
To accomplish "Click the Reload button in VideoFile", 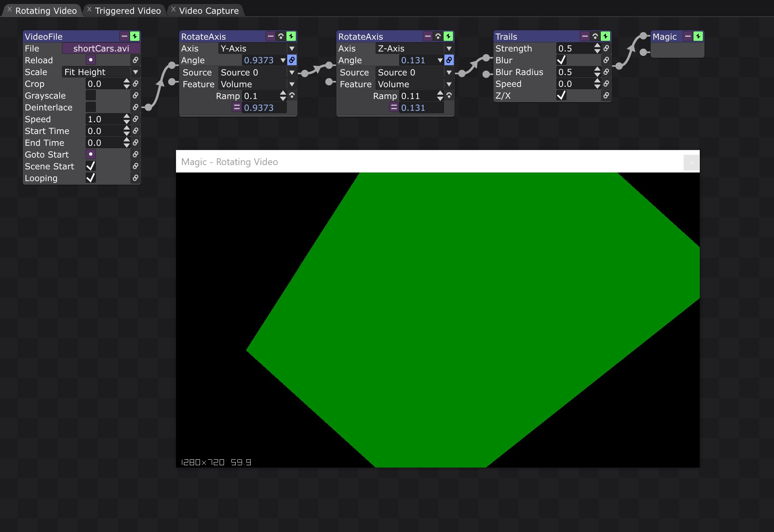I will [x=91, y=60].
